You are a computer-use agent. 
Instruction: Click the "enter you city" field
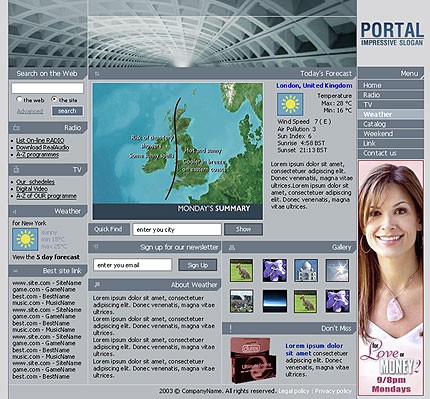pos(177,229)
